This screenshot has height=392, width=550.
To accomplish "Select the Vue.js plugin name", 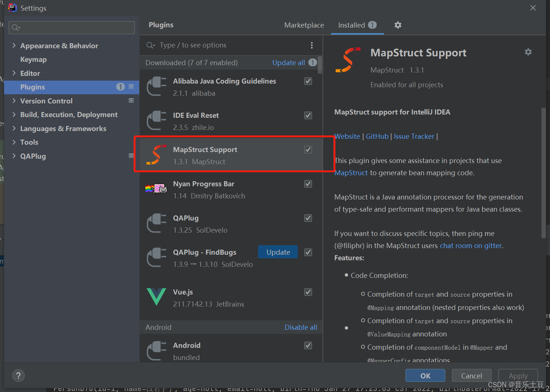I will (183, 292).
